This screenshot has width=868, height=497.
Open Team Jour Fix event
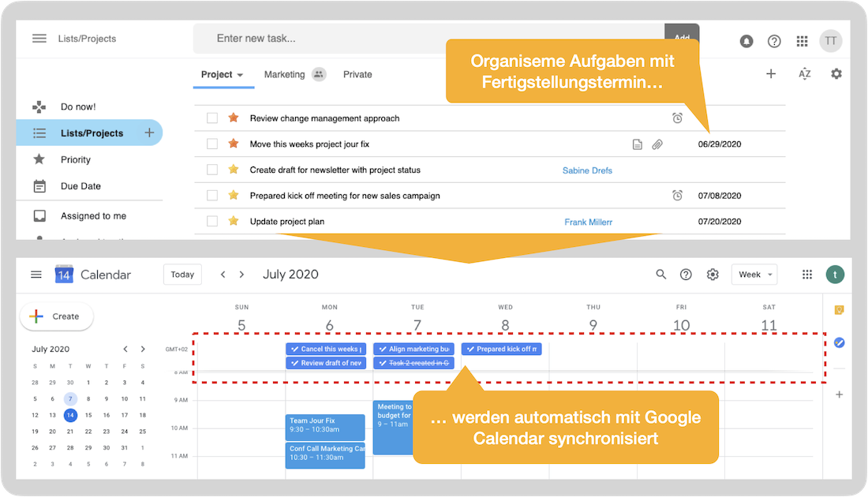(x=325, y=428)
